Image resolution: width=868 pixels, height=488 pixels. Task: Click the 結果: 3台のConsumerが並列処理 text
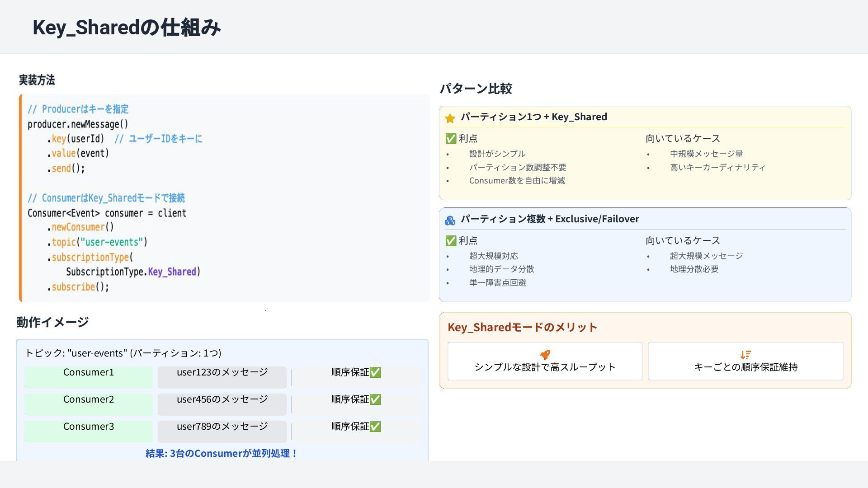pyautogui.click(x=221, y=453)
